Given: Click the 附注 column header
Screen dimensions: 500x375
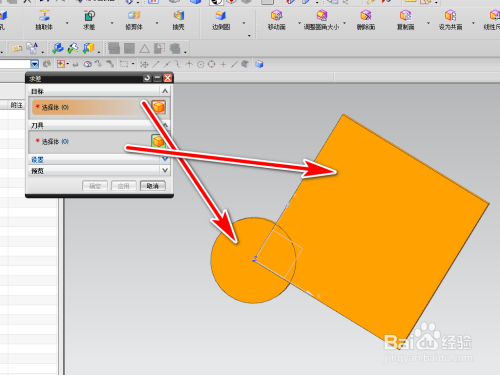Looking at the screenshot, I should coord(16,105).
